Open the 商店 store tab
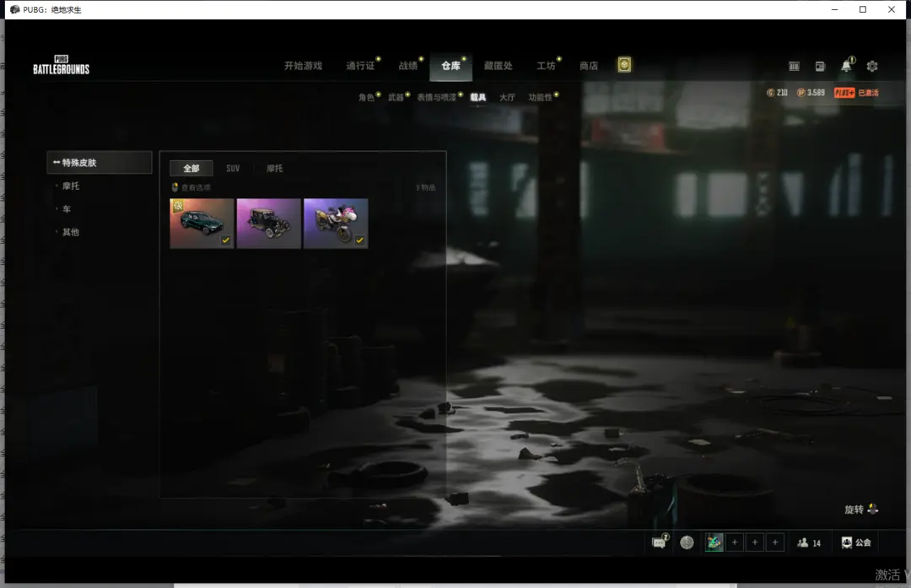 (589, 66)
